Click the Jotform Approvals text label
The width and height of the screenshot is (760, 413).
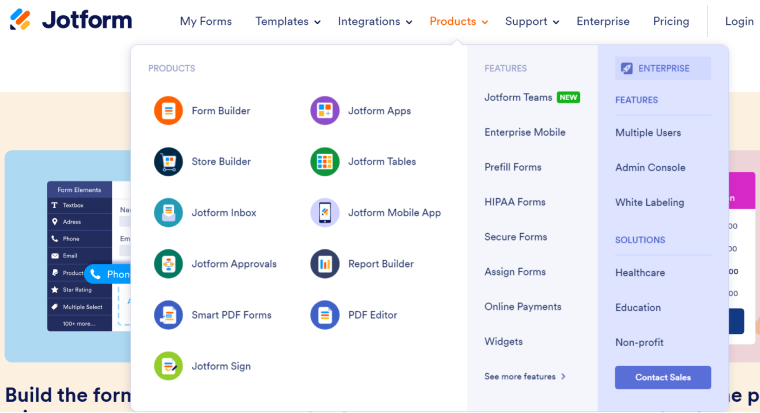tap(234, 264)
